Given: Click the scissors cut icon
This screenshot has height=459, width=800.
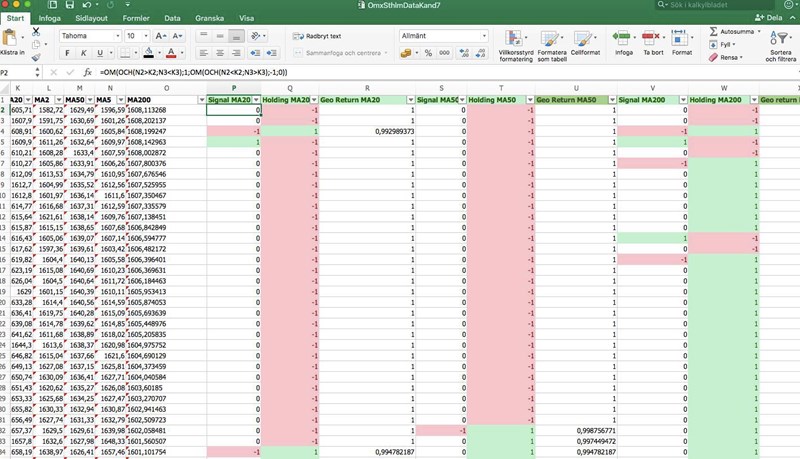Looking at the screenshot, I should point(37,31).
